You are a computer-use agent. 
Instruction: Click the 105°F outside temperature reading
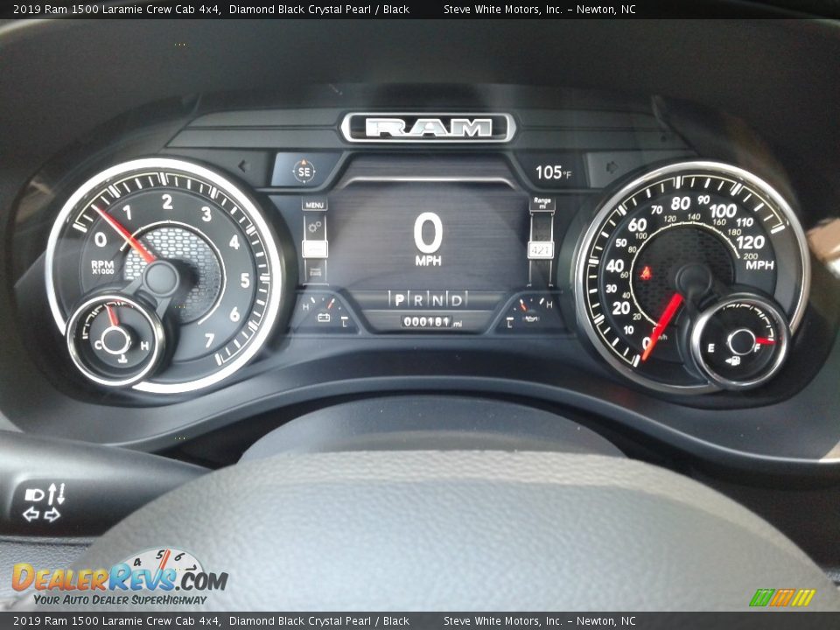[553, 172]
